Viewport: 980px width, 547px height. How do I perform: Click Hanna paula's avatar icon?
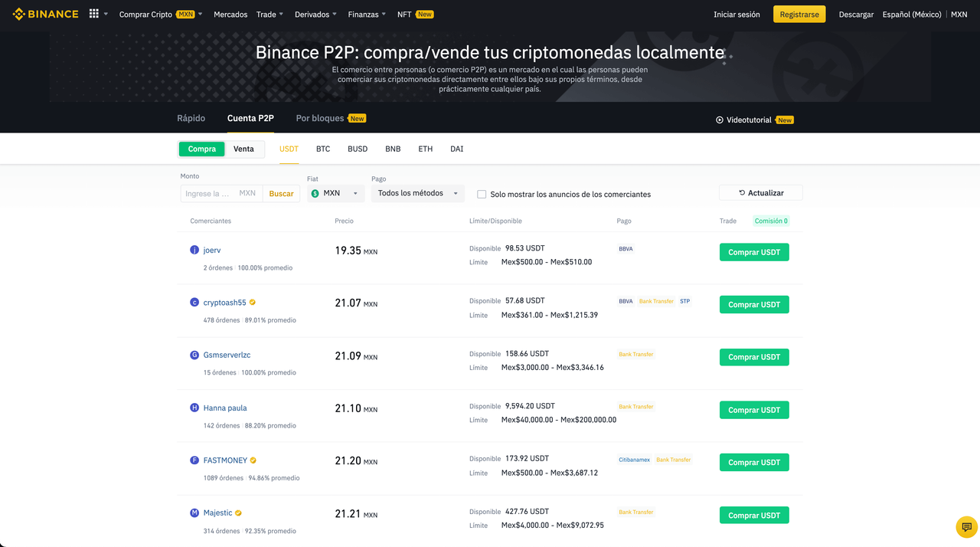(x=194, y=408)
